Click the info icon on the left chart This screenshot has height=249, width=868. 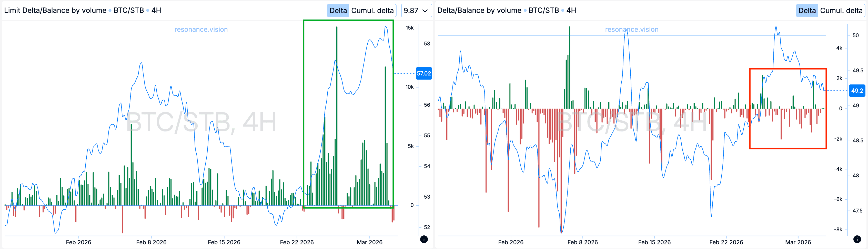(424, 240)
